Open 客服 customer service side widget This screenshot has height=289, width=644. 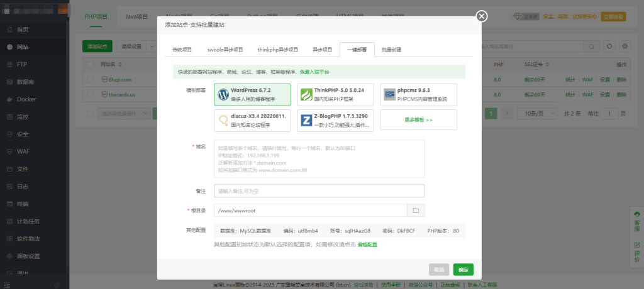[x=637, y=222]
